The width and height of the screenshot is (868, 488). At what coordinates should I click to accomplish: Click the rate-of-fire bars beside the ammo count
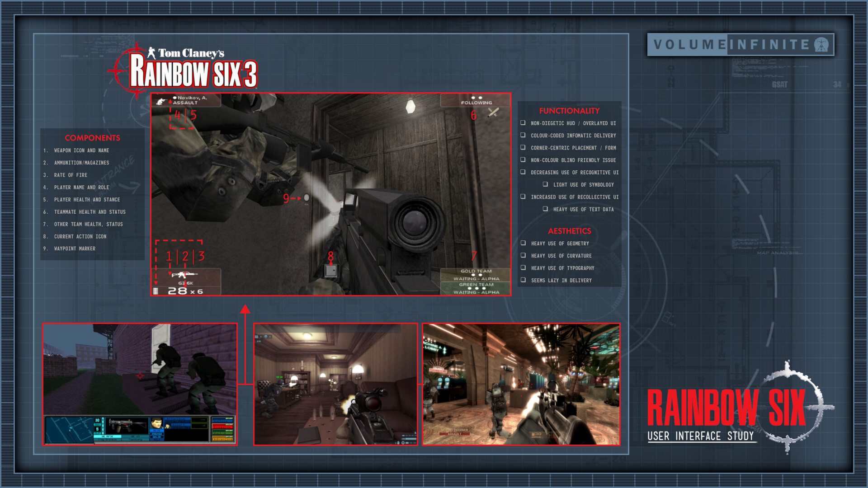point(156,291)
